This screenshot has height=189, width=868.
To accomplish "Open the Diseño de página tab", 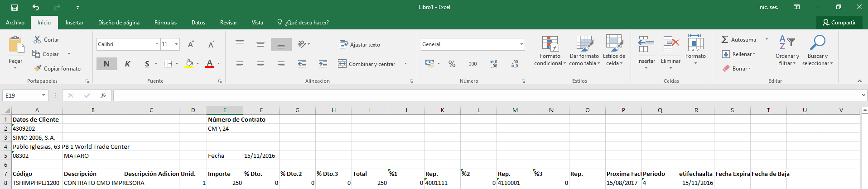I will 119,23.
